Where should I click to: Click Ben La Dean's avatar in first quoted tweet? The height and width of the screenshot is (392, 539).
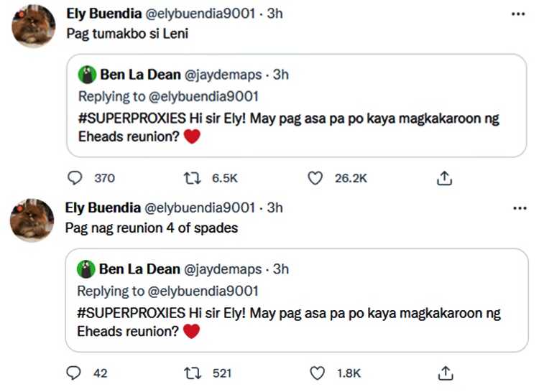pos(87,75)
